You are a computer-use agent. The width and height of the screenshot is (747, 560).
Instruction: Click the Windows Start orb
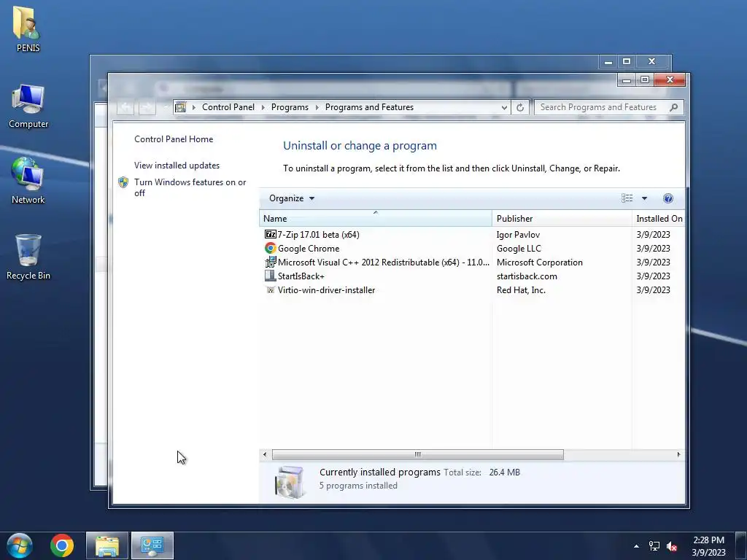(20, 545)
